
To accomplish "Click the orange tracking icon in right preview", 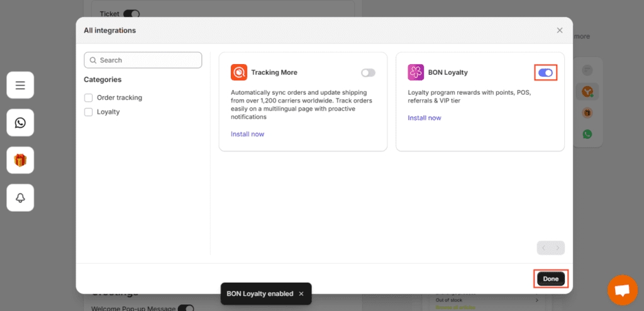I will pyautogui.click(x=587, y=91).
